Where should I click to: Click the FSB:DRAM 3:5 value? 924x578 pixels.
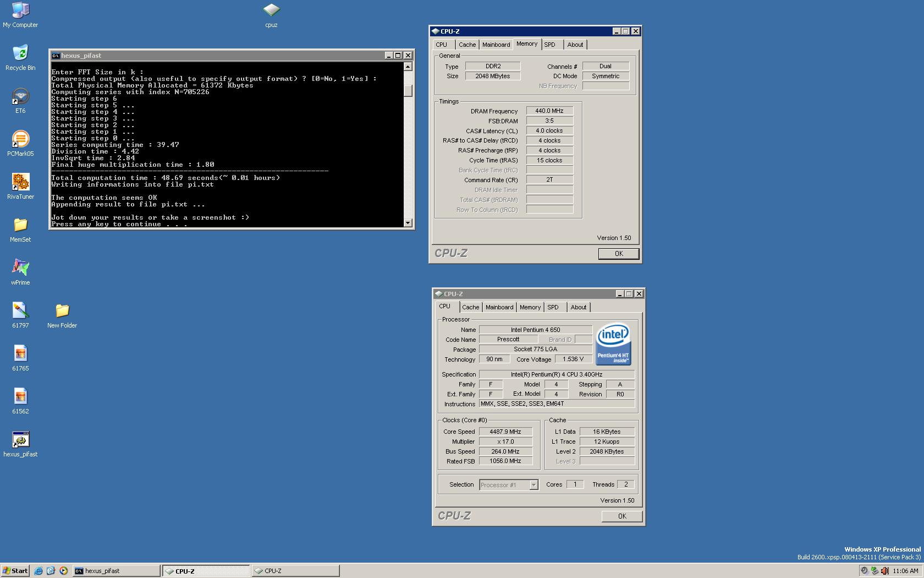pyautogui.click(x=549, y=121)
